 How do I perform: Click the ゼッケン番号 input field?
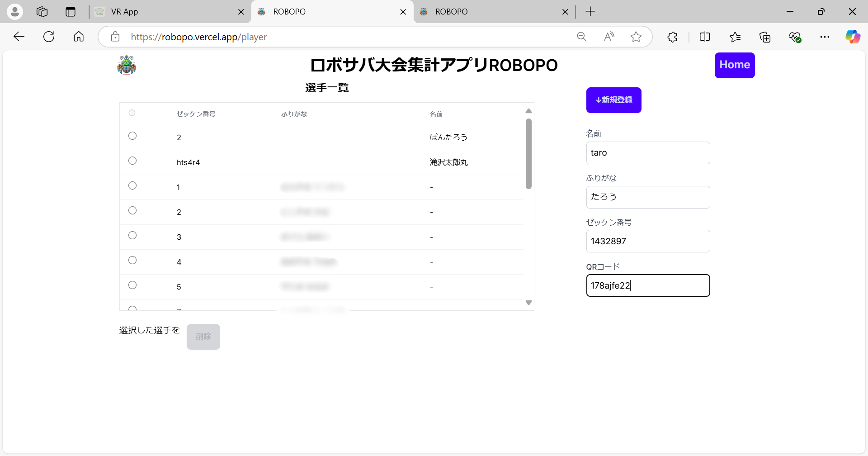tap(648, 242)
